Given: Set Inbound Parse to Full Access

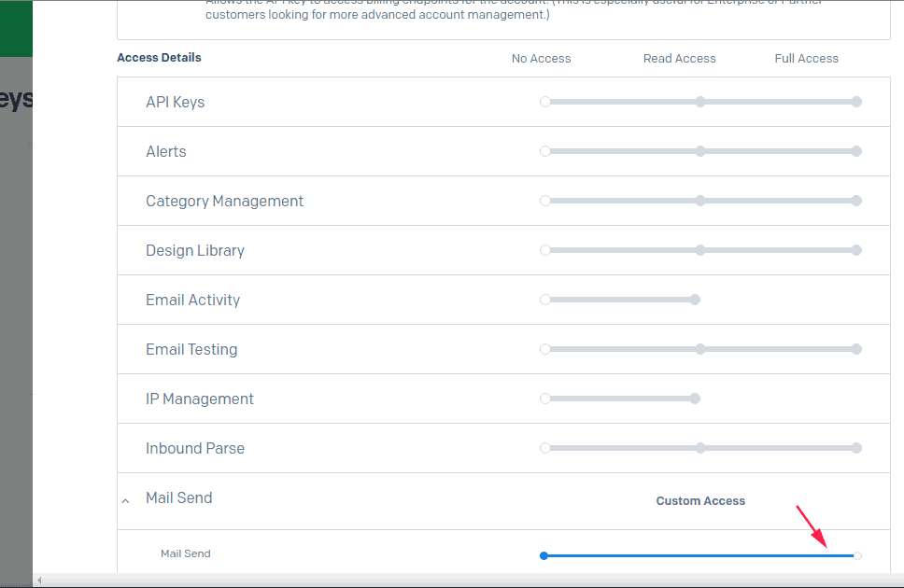Looking at the screenshot, I should tap(856, 448).
